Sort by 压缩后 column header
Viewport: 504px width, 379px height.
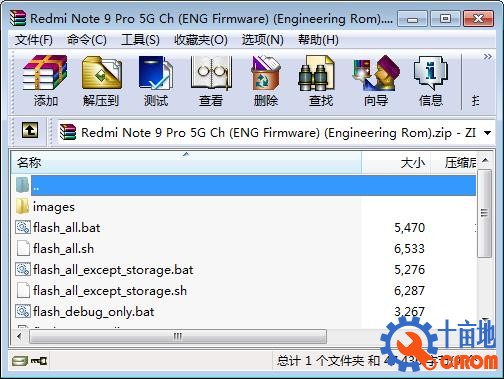pyautogui.click(x=454, y=163)
